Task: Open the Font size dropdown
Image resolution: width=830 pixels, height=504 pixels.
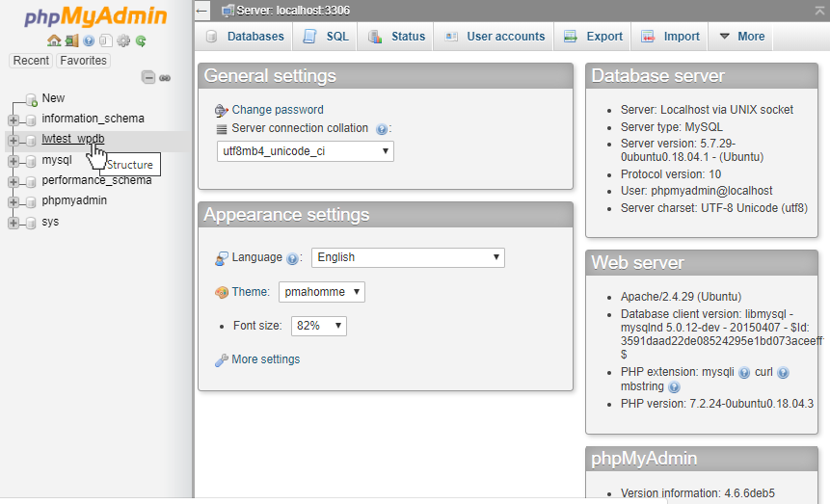Action: click(x=318, y=326)
